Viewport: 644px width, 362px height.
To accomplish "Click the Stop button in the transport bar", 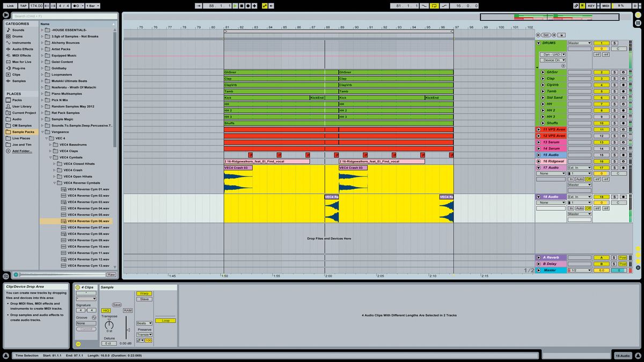I will pyautogui.click(x=241, y=5).
